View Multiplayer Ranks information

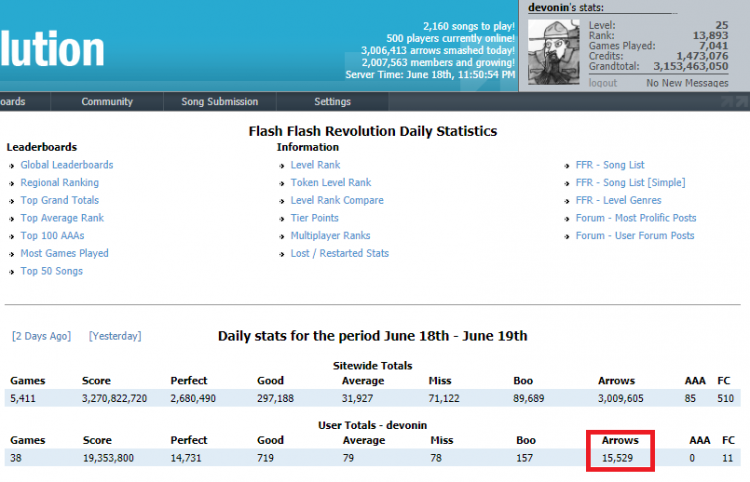(330, 236)
